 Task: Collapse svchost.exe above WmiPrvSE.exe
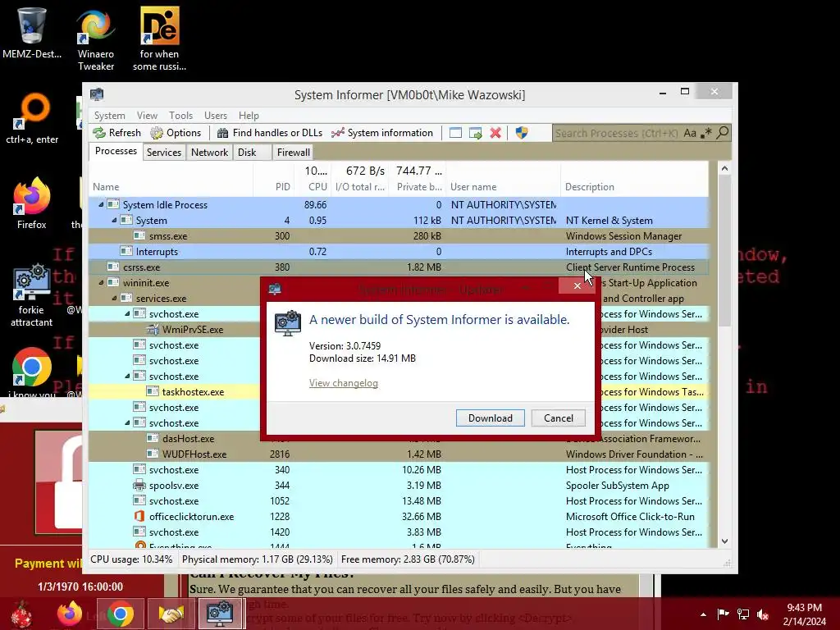[x=127, y=314]
